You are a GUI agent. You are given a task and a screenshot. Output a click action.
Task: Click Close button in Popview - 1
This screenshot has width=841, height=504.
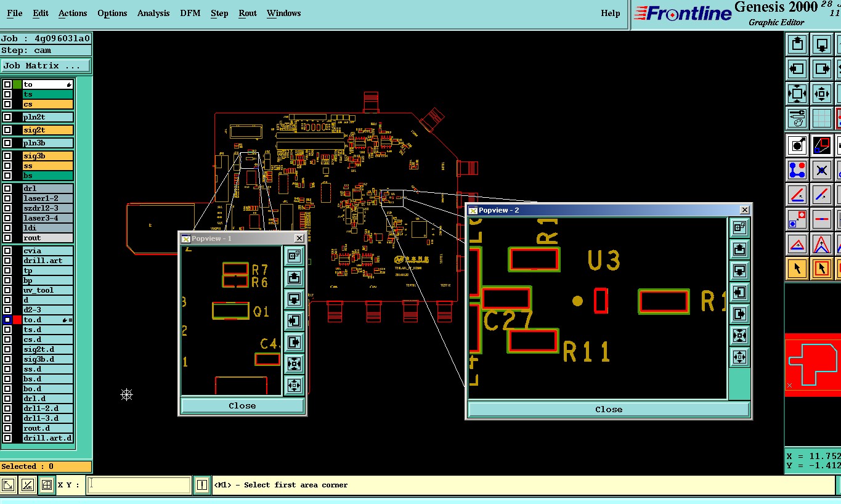(x=242, y=405)
